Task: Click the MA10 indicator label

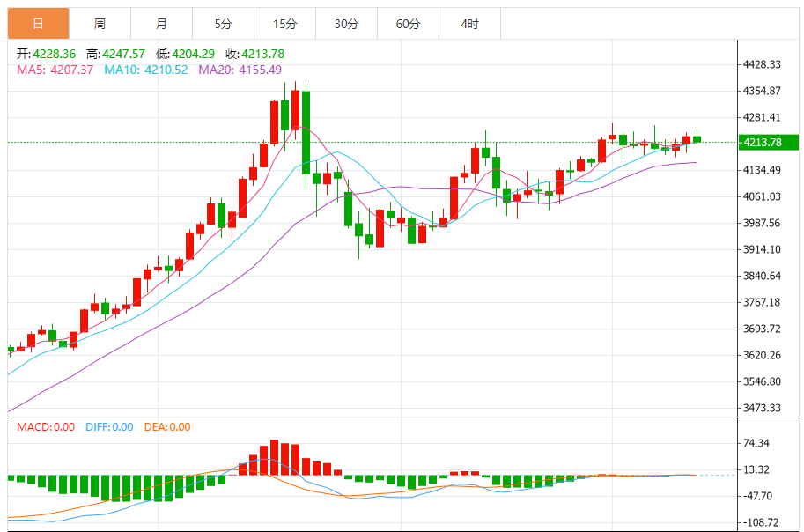Action: [x=145, y=70]
